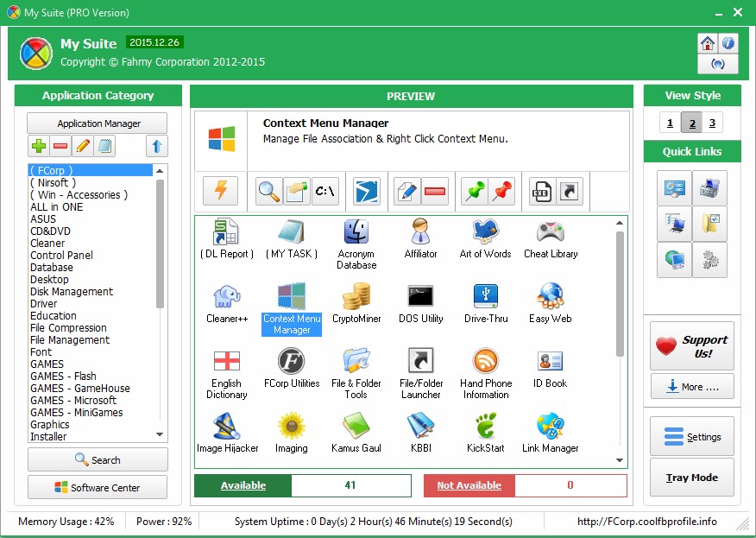Image resolution: width=756 pixels, height=538 pixels.
Task: Click category list scroll up arrow
Action: pyautogui.click(x=160, y=171)
